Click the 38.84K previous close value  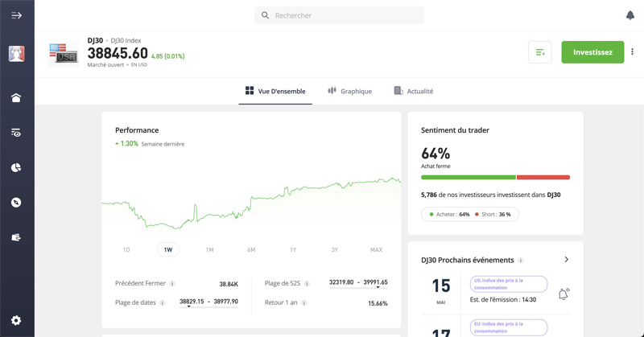click(229, 284)
